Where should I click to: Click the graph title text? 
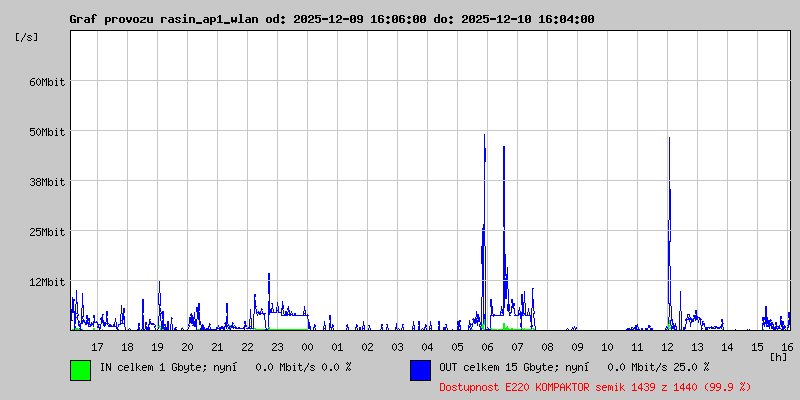(332, 19)
